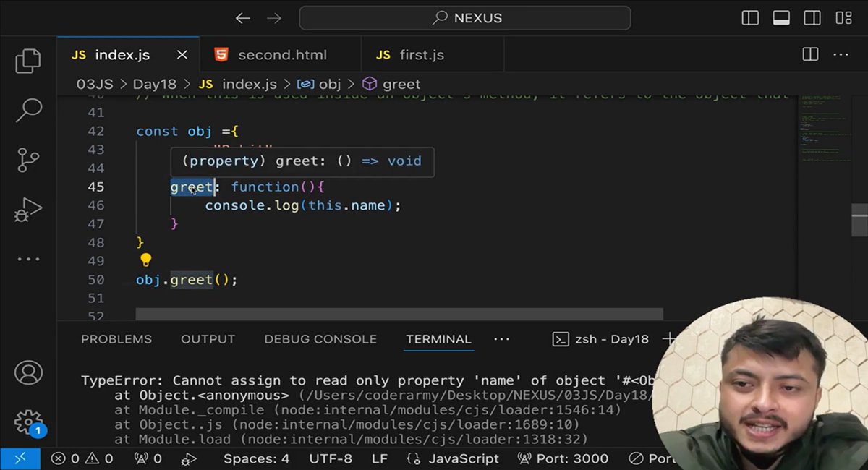The height and width of the screenshot is (470, 868).
Task: Change indentation via Spaces: 4
Action: tap(256, 458)
